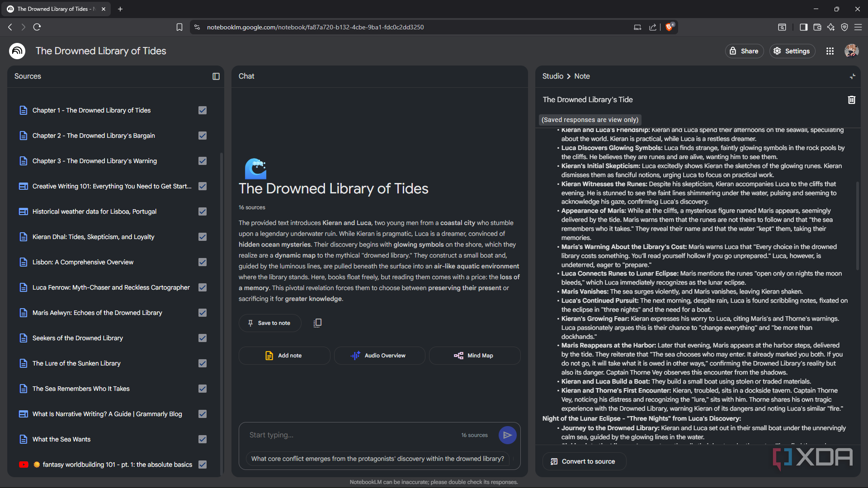This screenshot has height=488, width=868.
Task: Generate an Audio Overview
Action: tap(379, 356)
